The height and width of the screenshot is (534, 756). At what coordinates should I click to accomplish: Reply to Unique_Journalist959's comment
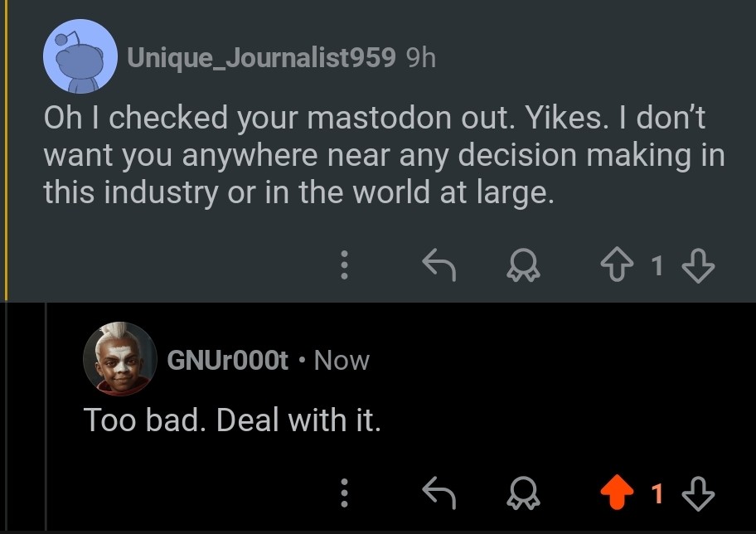click(439, 265)
